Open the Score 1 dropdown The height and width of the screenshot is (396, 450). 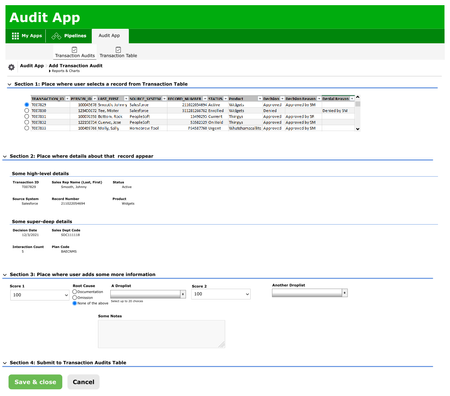point(40,295)
